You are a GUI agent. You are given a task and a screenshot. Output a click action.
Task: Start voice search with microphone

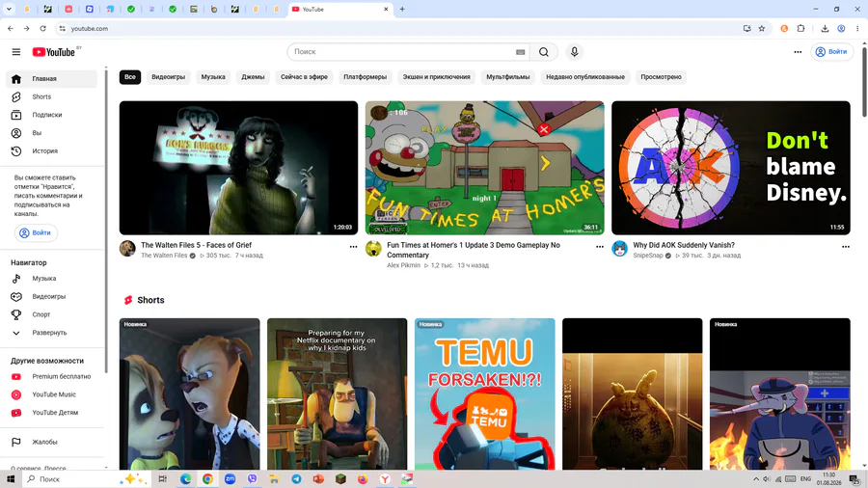(574, 51)
